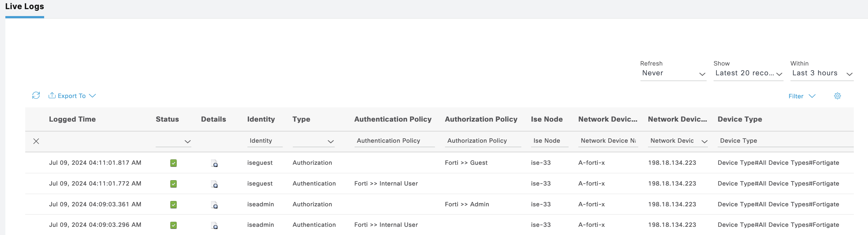
Task: Open the table settings gear icon
Action: coord(837,96)
